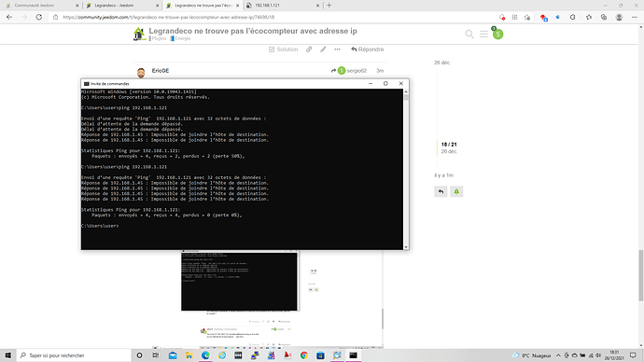644x362 pixels.
Task: Open a new browser tab
Action: click(329, 6)
